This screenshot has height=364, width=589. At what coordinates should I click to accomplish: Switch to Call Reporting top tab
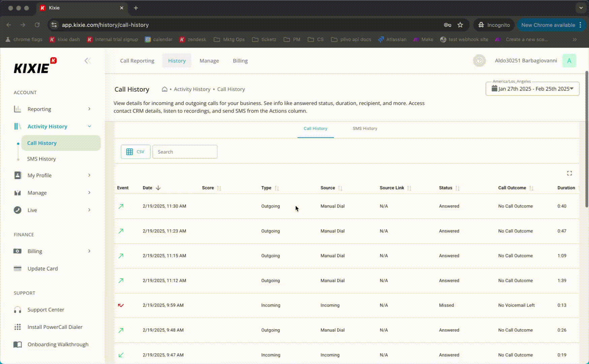(x=137, y=61)
